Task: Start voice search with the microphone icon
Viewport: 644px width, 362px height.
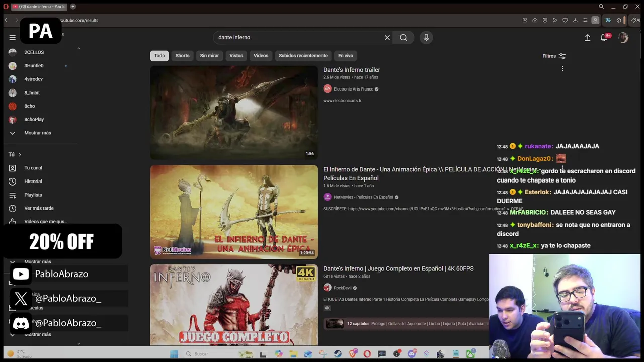Action: click(x=426, y=37)
